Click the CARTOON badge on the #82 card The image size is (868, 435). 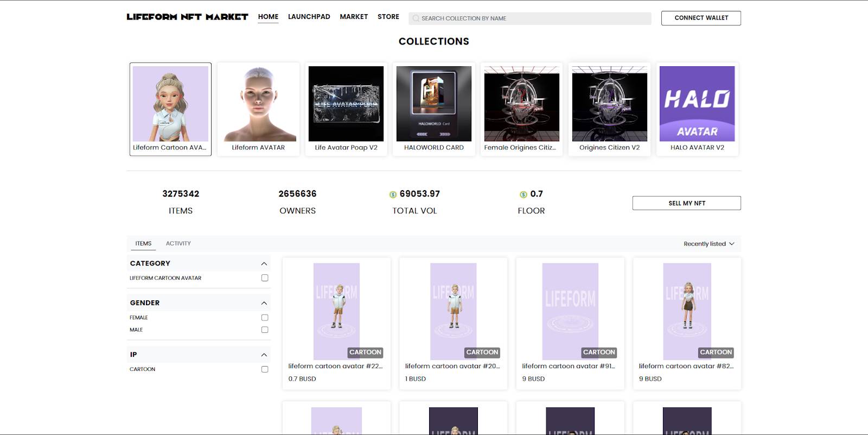(716, 352)
